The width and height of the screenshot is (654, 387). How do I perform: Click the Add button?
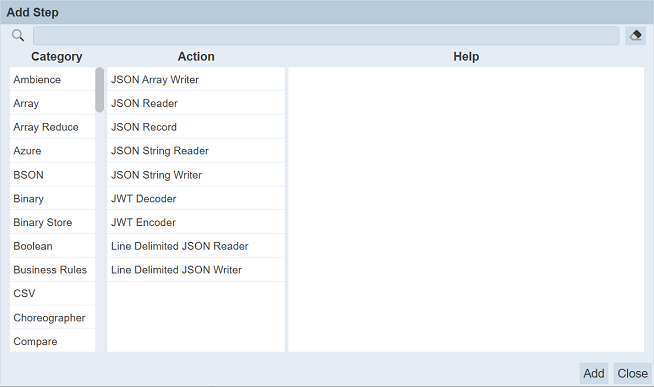point(594,373)
